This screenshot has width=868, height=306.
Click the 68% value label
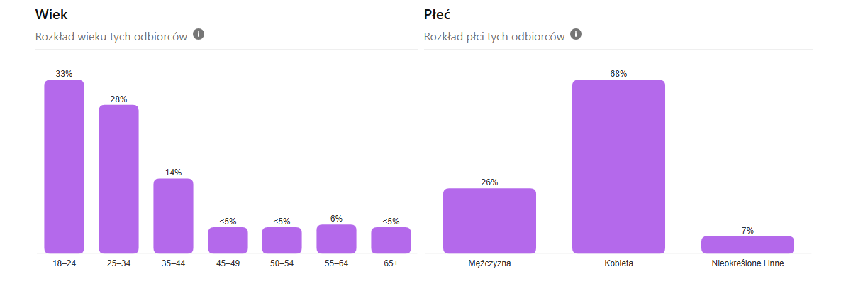click(618, 74)
